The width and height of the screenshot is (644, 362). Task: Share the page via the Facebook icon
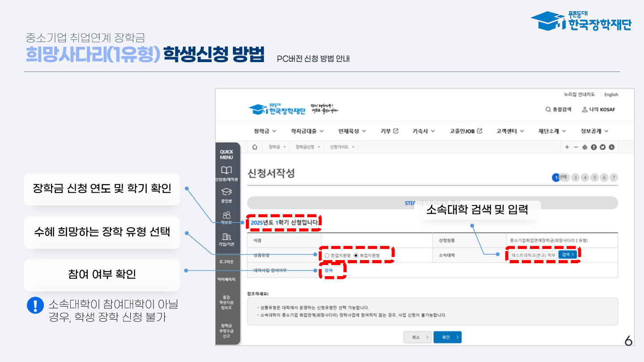[x=594, y=147]
